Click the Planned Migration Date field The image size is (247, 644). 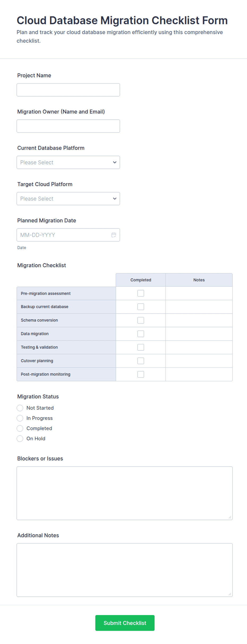pyautogui.click(x=68, y=235)
